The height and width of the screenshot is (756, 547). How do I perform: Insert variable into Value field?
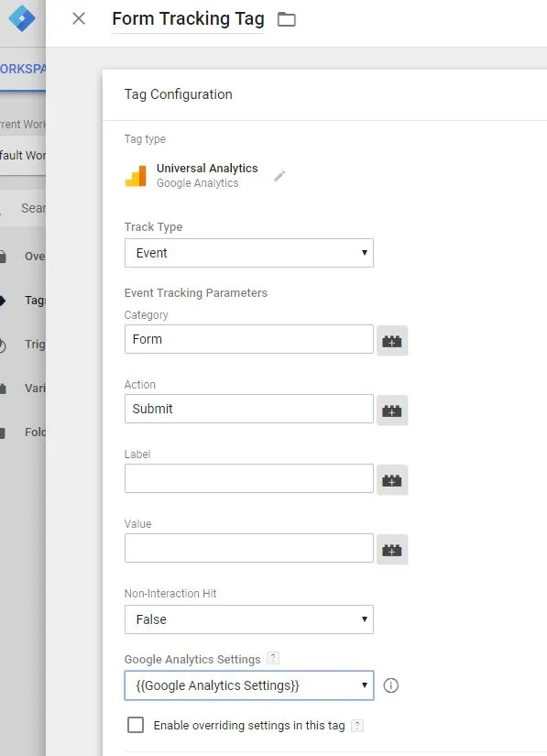[x=392, y=550]
